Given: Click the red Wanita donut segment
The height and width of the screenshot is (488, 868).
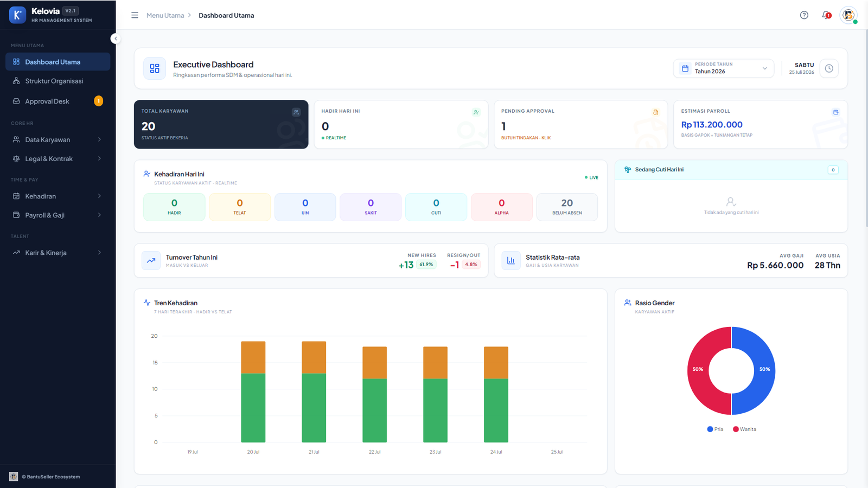Looking at the screenshot, I should 698,371.
